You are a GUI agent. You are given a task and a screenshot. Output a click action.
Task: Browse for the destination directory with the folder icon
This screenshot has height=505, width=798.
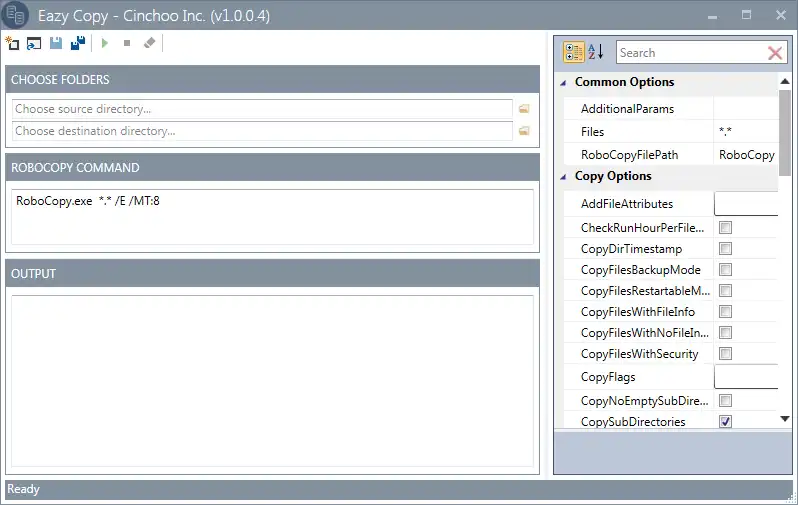(524, 131)
